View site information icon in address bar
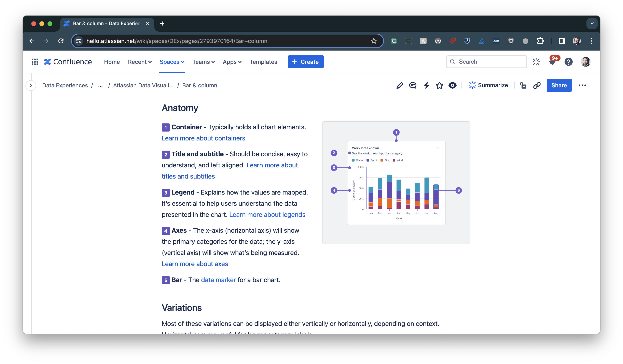Image resolution: width=623 pixels, height=364 pixels. point(78,41)
